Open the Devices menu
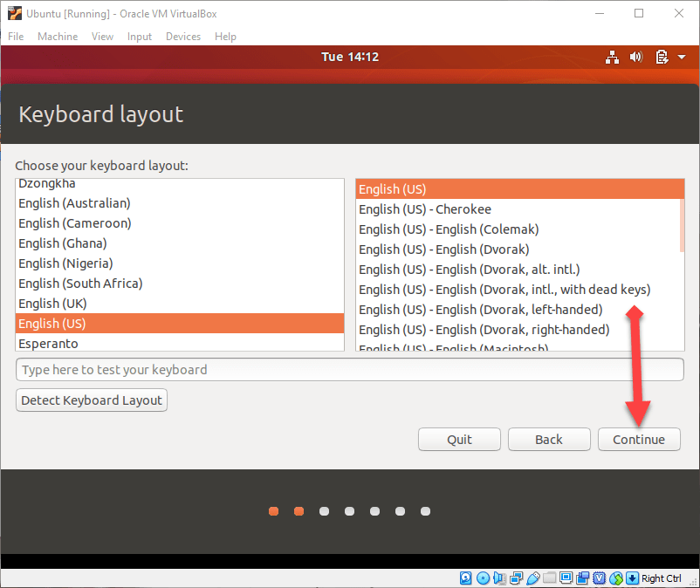This screenshot has height=588, width=700. coord(183,37)
